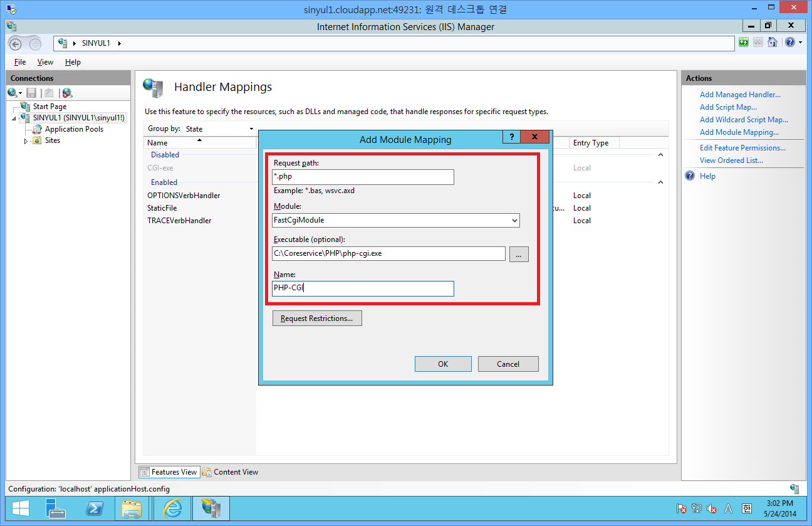Go back with the navigation arrow

16,44
